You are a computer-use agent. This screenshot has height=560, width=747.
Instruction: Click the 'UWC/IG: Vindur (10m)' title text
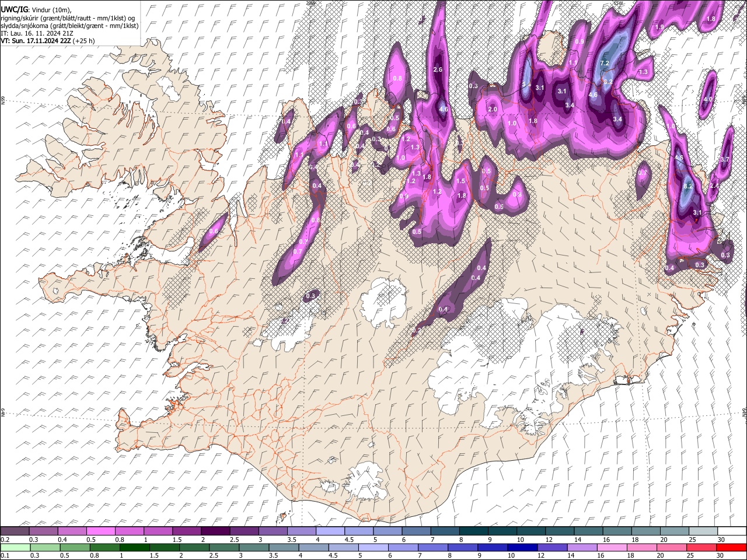(x=36, y=9)
